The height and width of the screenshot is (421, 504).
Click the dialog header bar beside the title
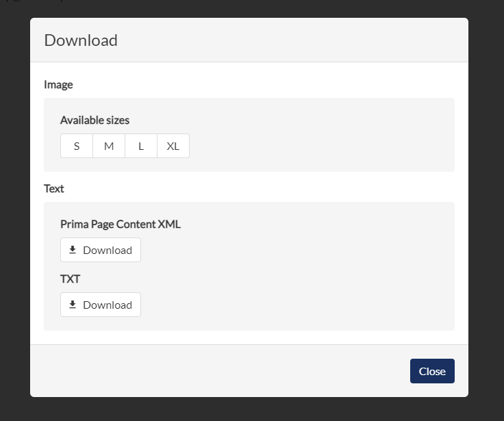pos(289,40)
